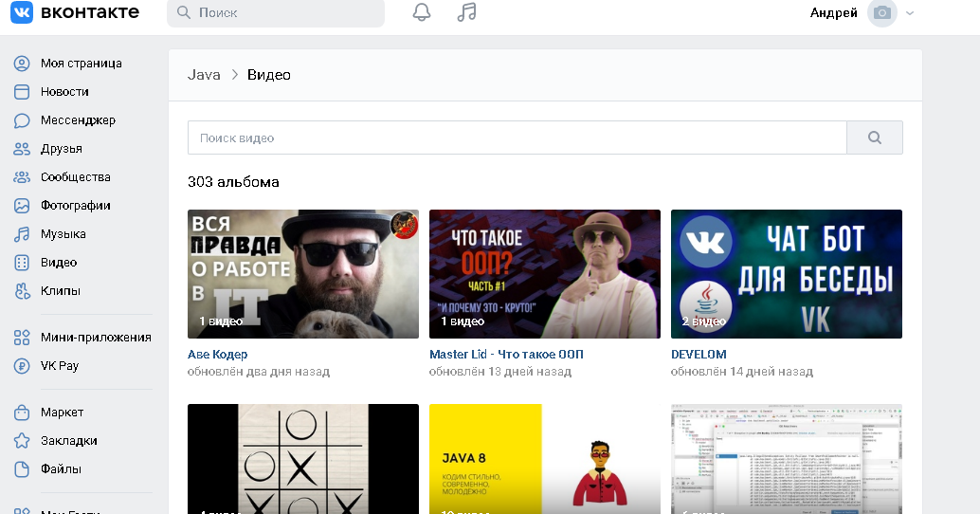Click the Сообщества group icon
The image size is (980, 514).
coord(22,177)
